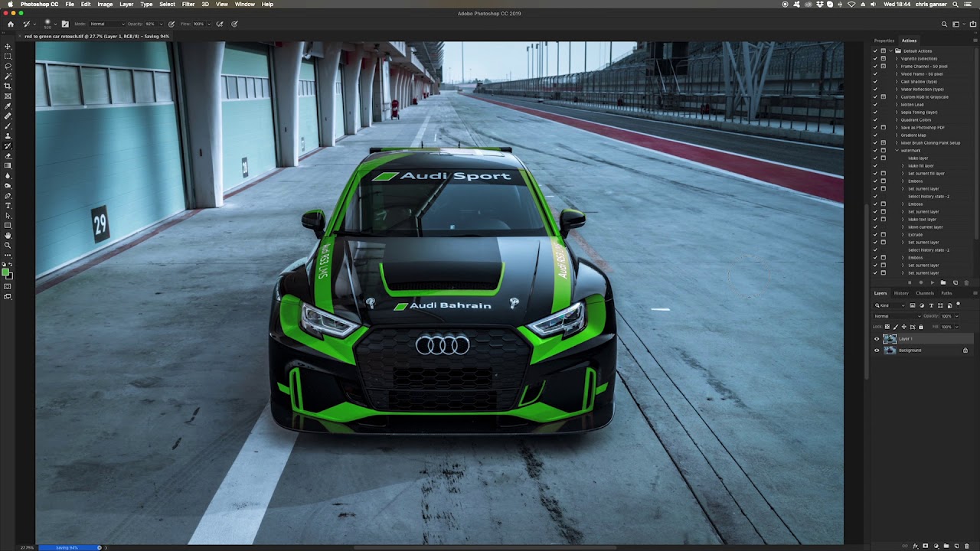Image resolution: width=980 pixels, height=551 pixels.
Task: Filter layers by type layers
Action: pyautogui.click(x=931, y=305)
